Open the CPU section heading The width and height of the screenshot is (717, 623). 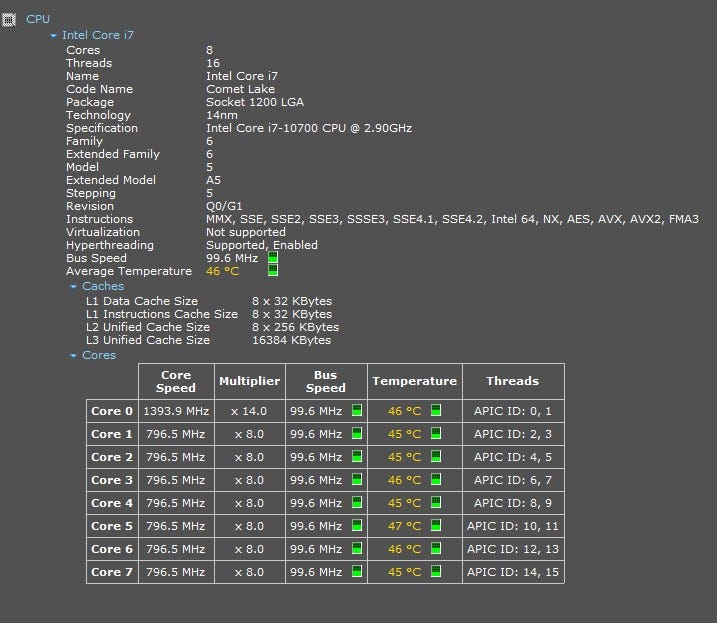(38, 19)
